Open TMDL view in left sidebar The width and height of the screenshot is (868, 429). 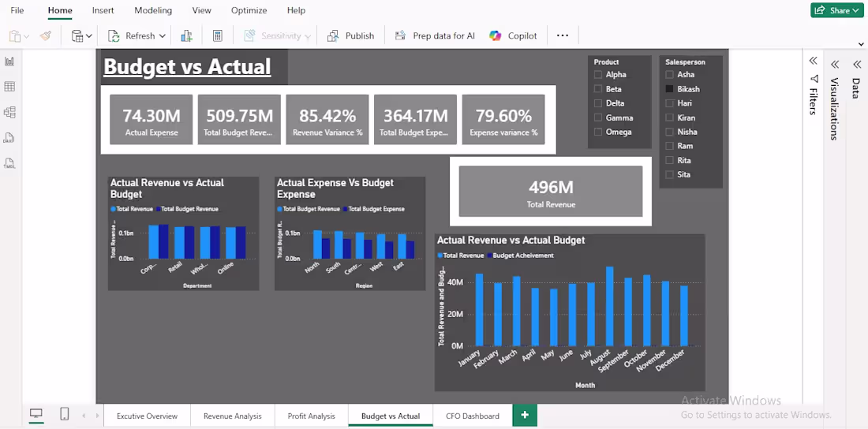[x=9, y=163]
